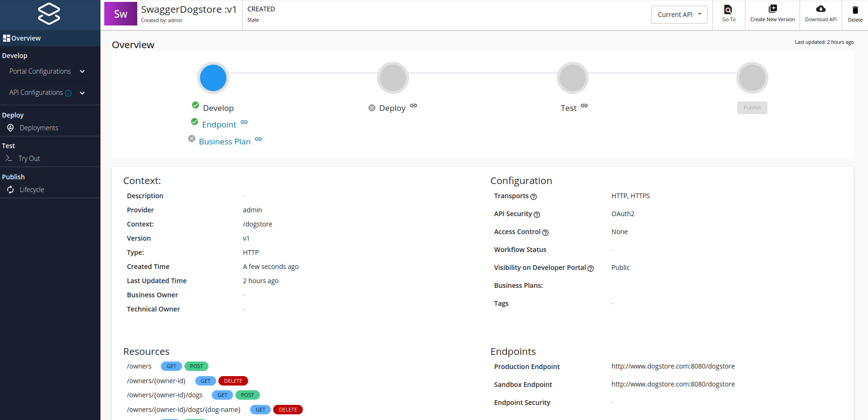Viewport: 868px width, 420px height.
Task: Open Deployments in the sidebar
Action: coord(39,128)
